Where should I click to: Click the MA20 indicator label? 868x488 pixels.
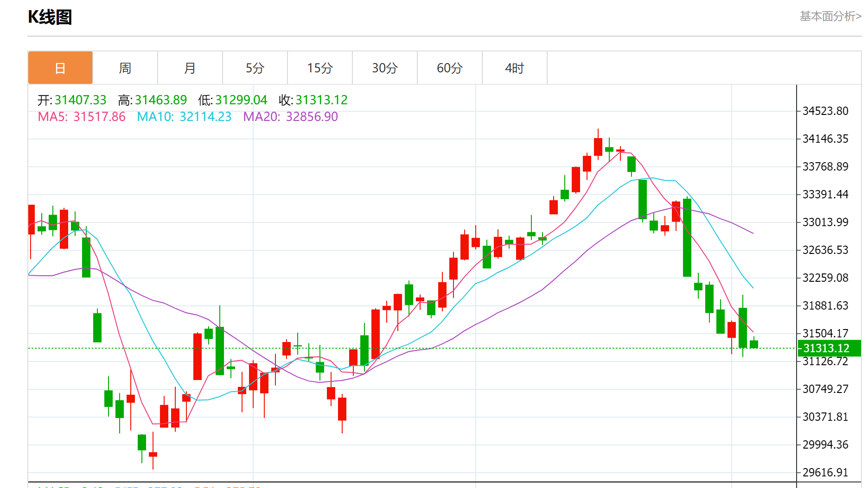291,117
